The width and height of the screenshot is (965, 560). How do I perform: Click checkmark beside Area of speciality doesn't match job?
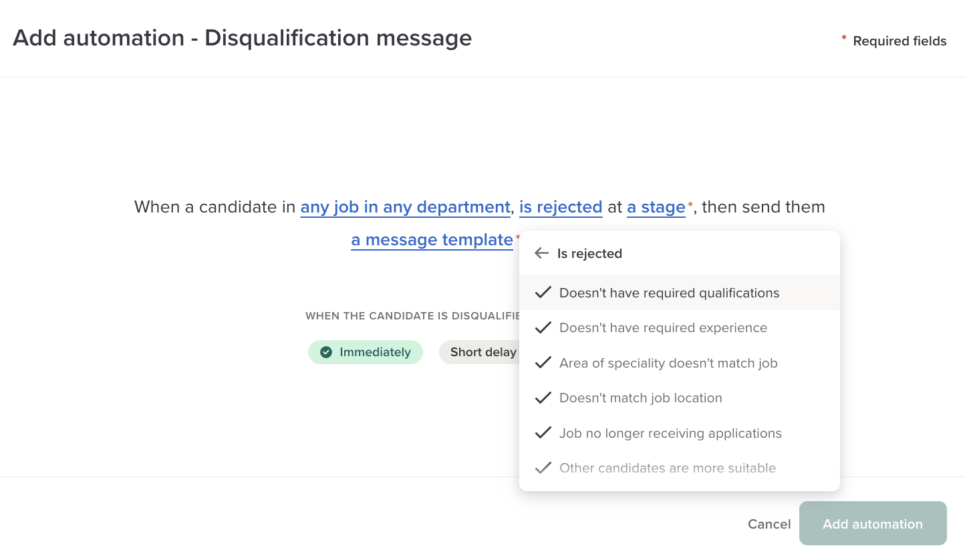543,363
